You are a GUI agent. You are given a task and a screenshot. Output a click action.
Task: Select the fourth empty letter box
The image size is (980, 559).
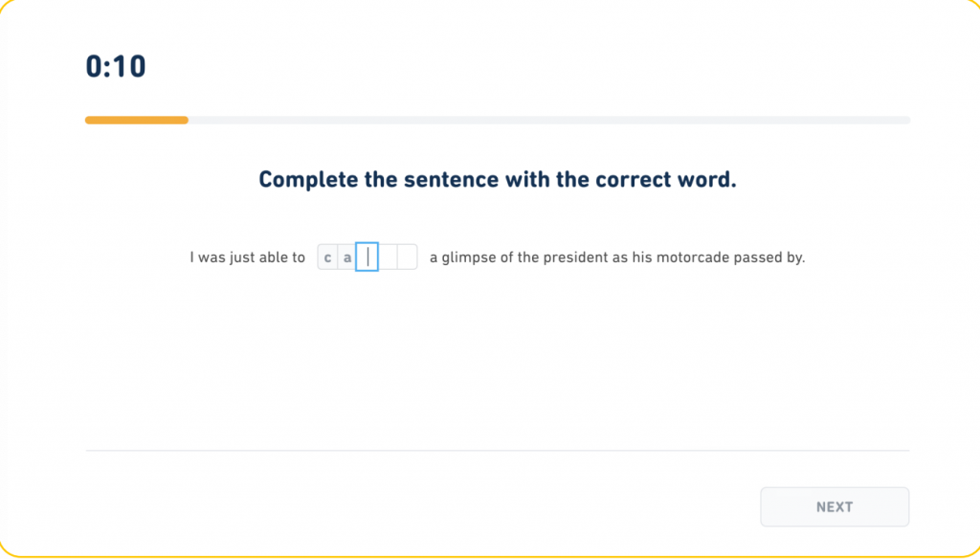tap(388, 257)
